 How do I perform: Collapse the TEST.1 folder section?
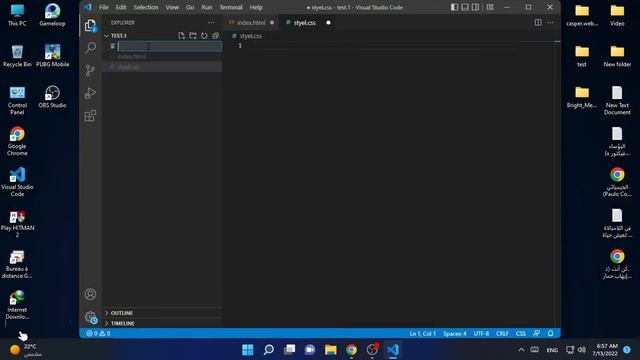(118, 36)
